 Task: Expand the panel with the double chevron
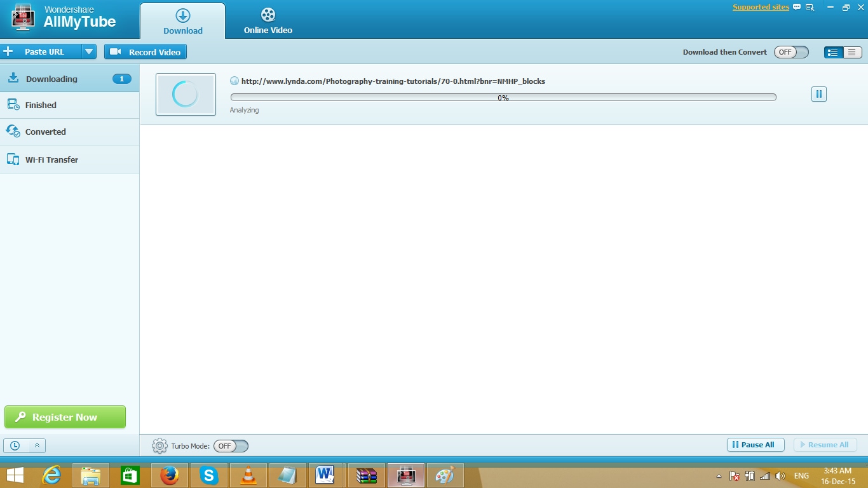[37, 445]
